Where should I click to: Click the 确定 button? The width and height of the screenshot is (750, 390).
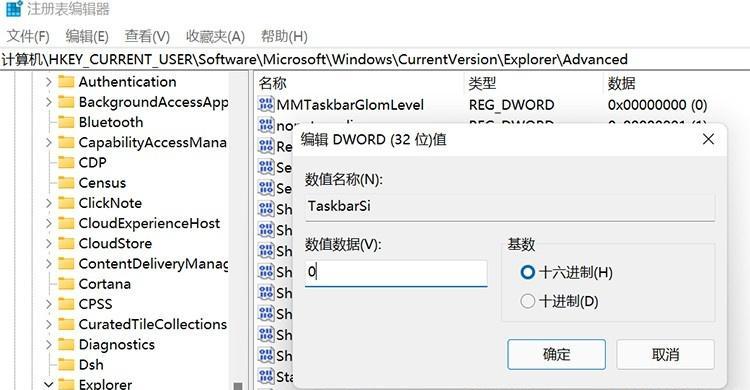click(x=556, y=355)
